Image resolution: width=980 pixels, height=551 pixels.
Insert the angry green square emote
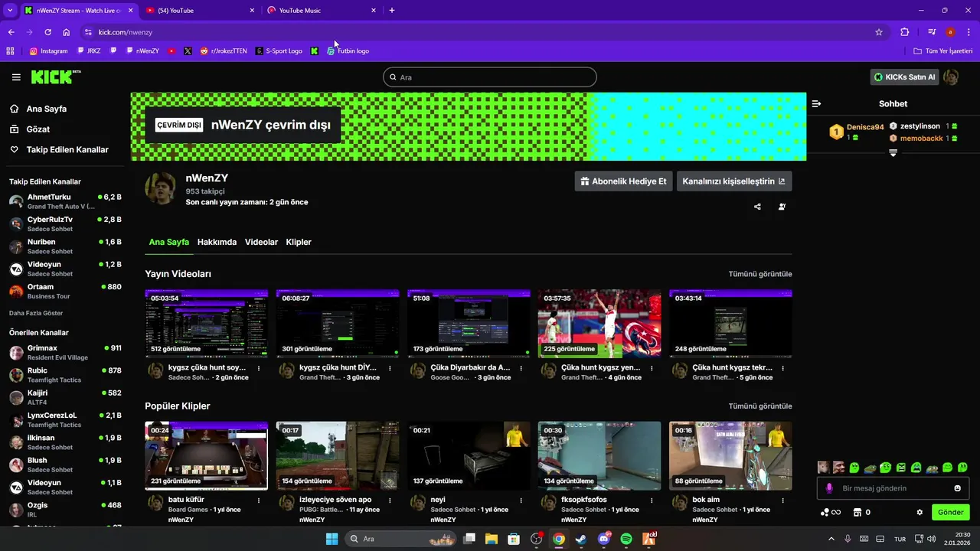901,468
